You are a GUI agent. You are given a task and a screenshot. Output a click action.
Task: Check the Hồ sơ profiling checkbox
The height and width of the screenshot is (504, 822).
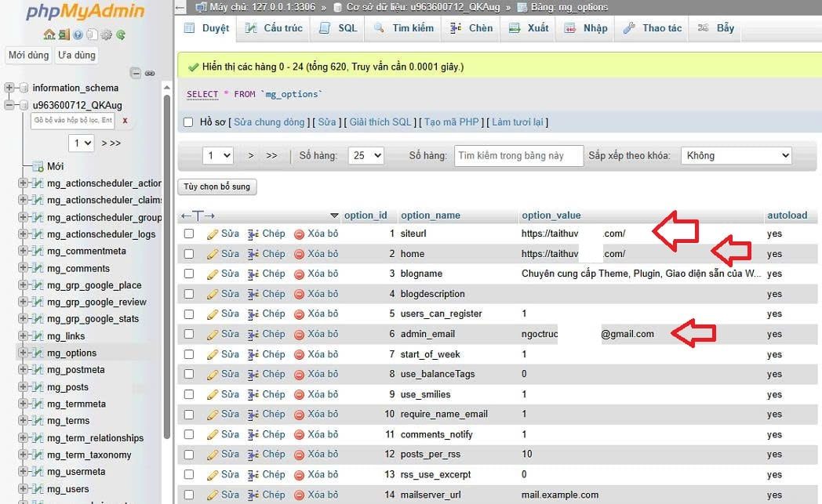tap(188, 122)
